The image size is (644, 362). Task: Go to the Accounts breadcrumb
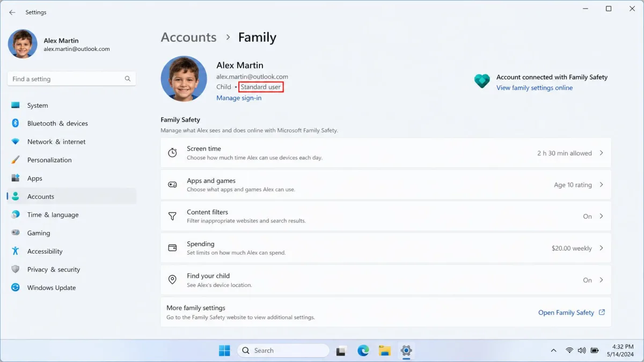188,38
